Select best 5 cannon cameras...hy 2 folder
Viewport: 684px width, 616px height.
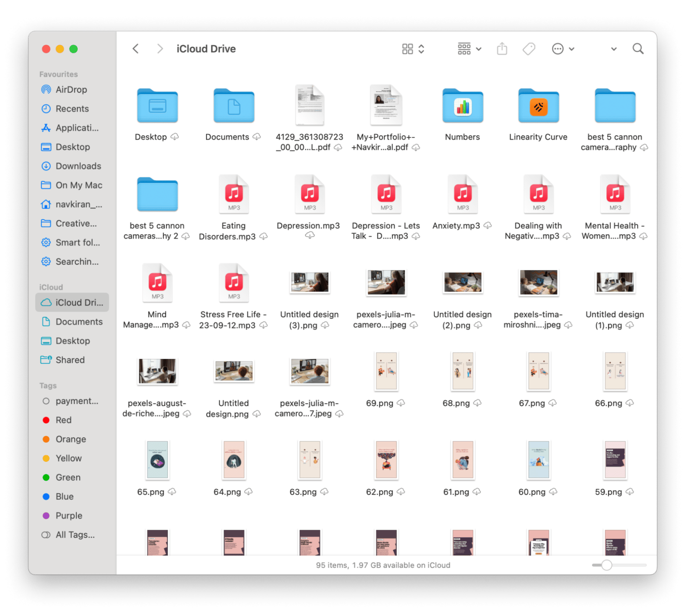click(157, 194)
